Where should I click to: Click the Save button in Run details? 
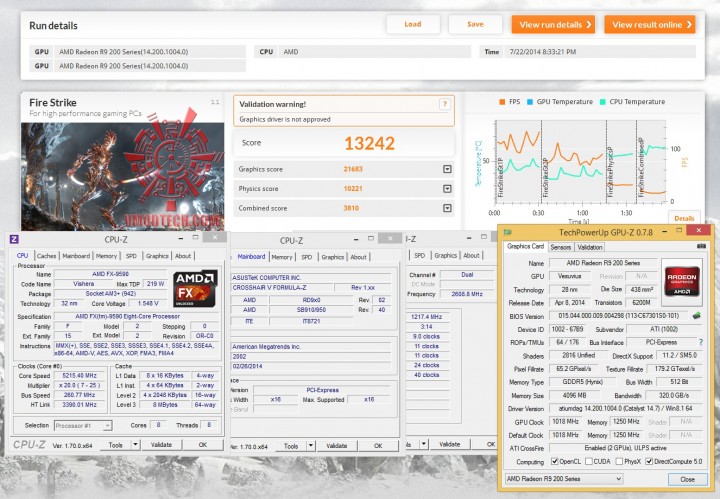pyautogui.click(x=475, y=24)
